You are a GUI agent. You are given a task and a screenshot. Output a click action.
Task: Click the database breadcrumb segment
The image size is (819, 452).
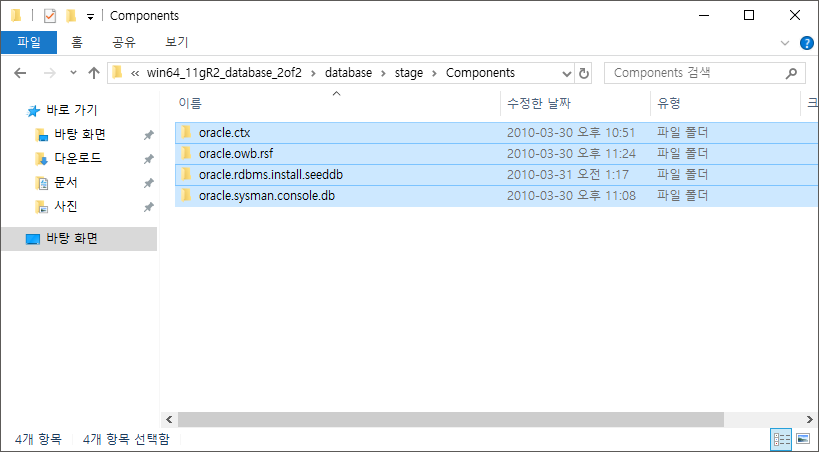point(348,73)
